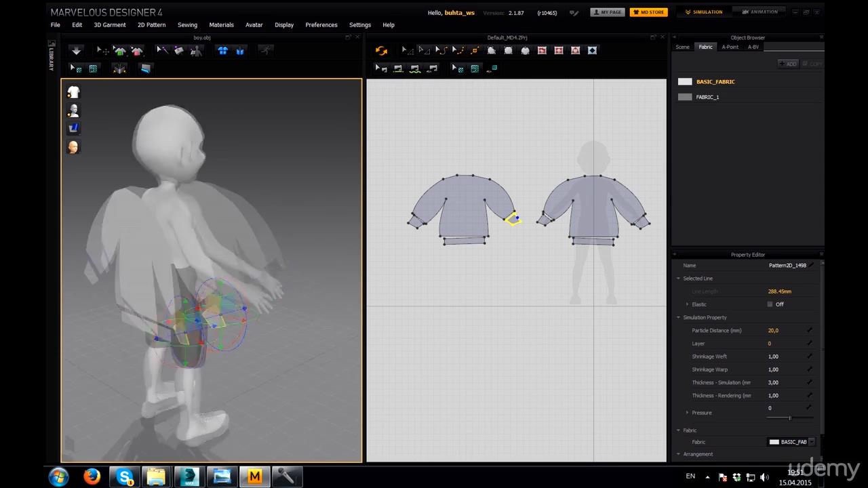868x488 pixels.
Task: Click the Windows Start button
Action: [58, 477]
